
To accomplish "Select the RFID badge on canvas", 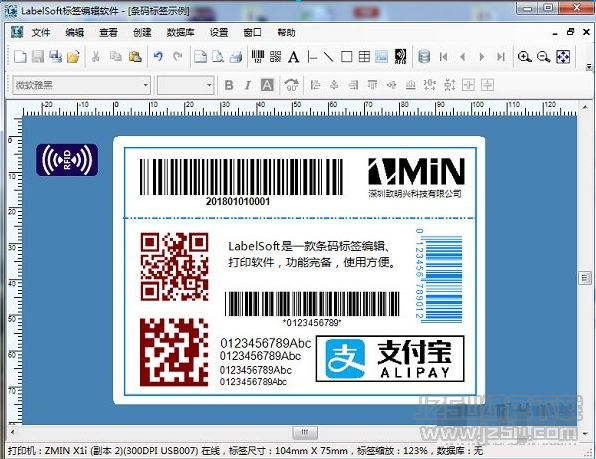I will point(67,160).
